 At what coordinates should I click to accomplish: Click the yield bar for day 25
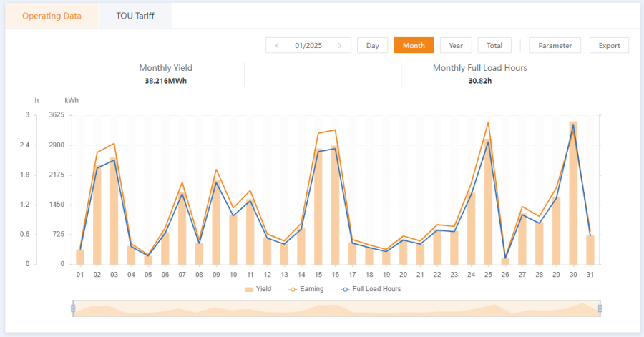coord(488,202)
